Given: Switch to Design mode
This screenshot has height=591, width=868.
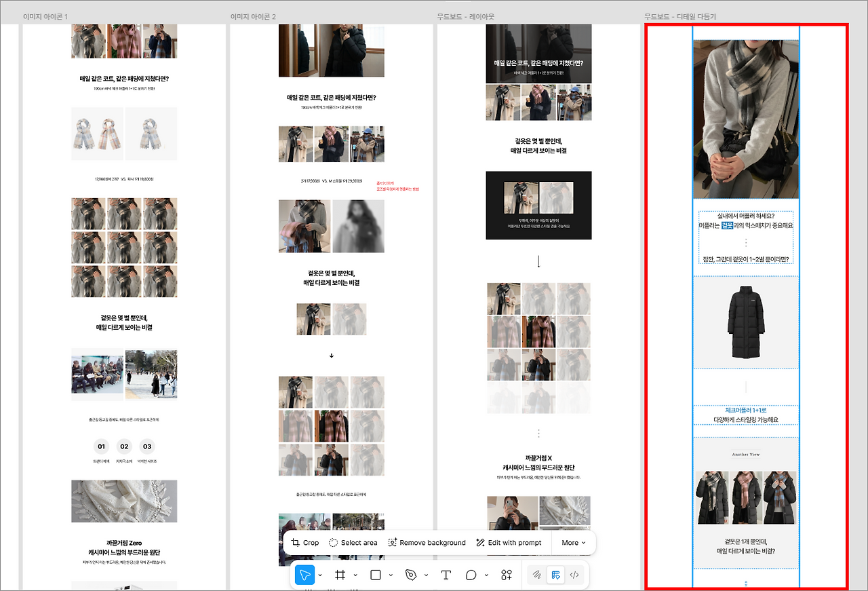Looking at the screenshot, I should click(555, 575).
